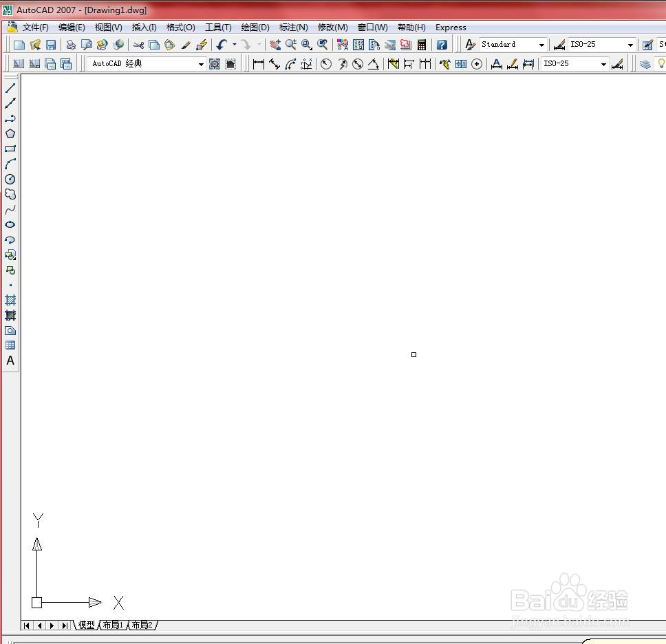Viewport: 666px width, 644px height.
Task: Open the 修改(M) menu
Action: [x=332, y=28]
